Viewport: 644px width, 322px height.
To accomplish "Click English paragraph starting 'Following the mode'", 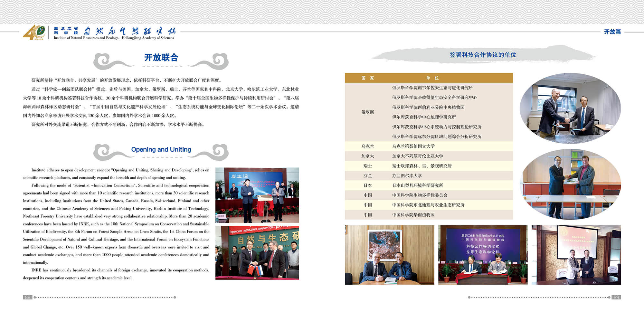I will (116, 224).
